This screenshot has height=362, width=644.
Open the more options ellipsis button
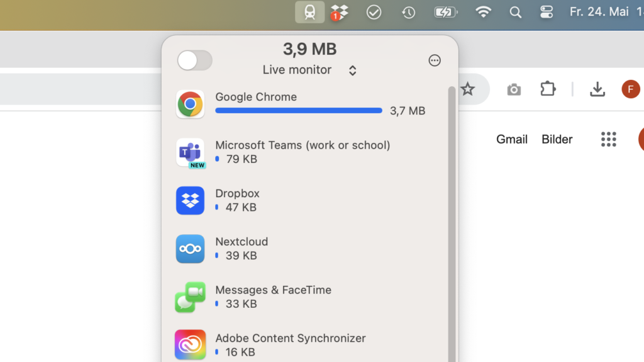pyautogui.click(x=435, y=60)
